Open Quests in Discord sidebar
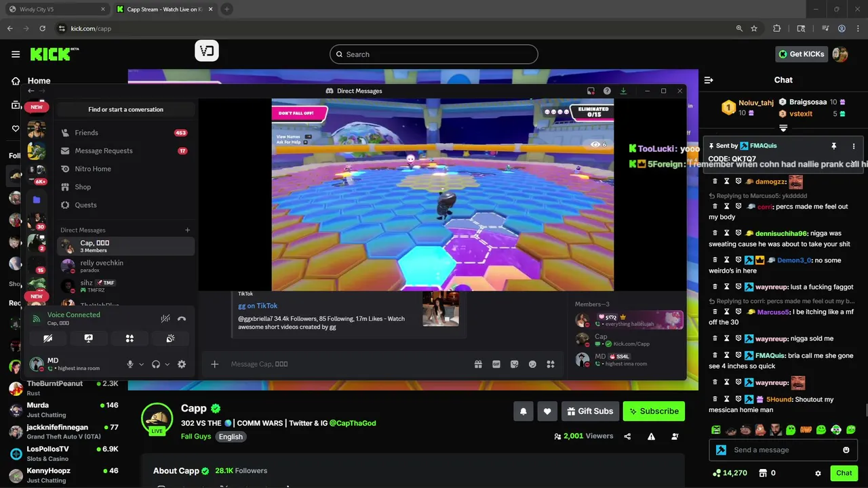The image size is (868, 488). (x=125, y=205)
